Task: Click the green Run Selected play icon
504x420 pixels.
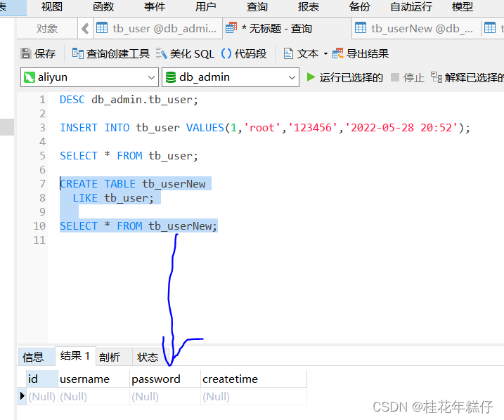Action: pyautogui.click(x=311, y=77)
